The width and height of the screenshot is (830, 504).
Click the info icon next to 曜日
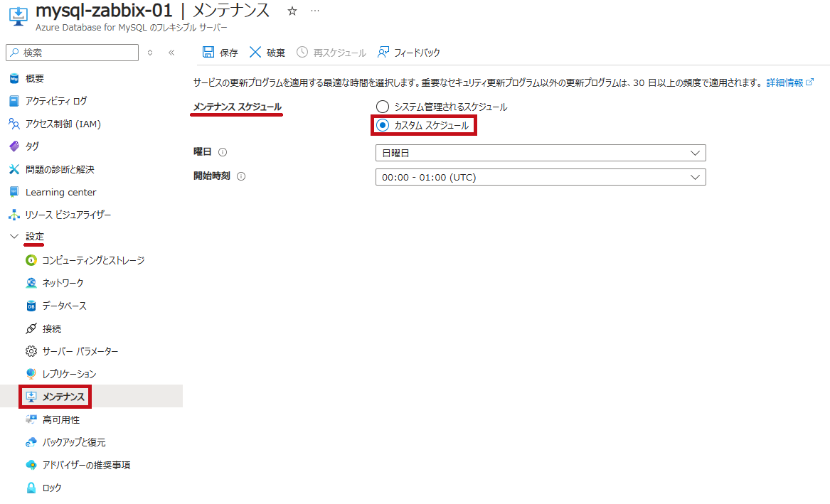point(223,152)
